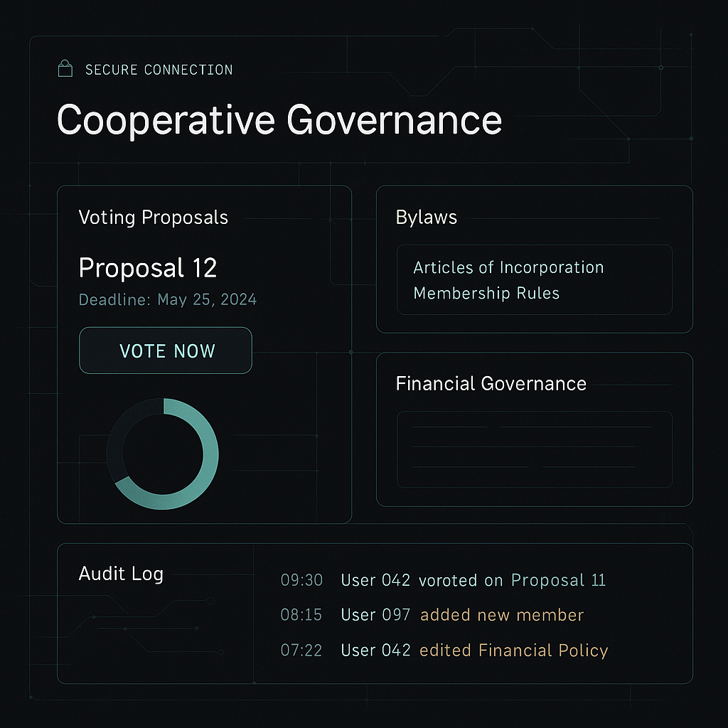Image resolution: width=728 pixels, height=728 pixels.
Task: Click the 07:22 audit log timestamp
Action: (301, 650)
